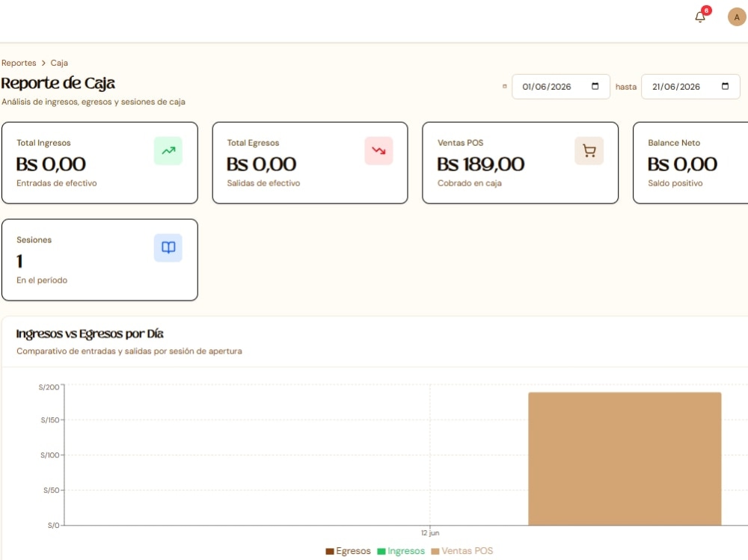The height and width of the screenshot is (560, 748).
Task: Click the chart subtitle 'Comparativo de entradas y salidas'
Action: [x=129, y=351]
